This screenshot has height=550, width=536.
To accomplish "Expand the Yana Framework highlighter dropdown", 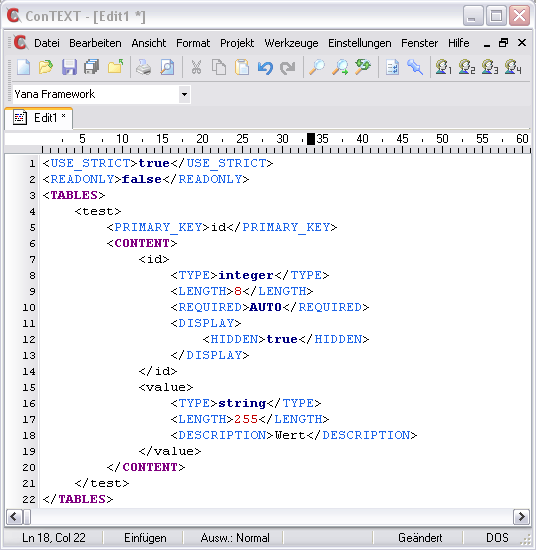I will coord(184,94).
